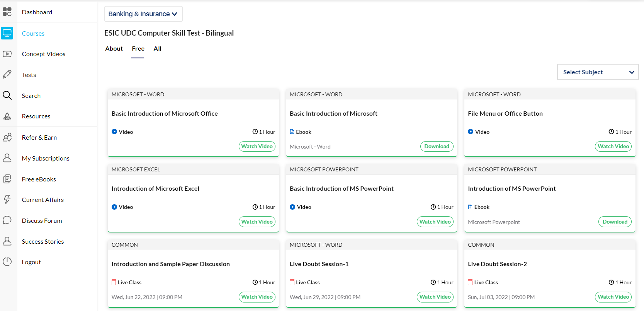The width and height of the screenshot is (644, 311).
Task: Open the Tests menu item
Action: [x=29, y=75]
